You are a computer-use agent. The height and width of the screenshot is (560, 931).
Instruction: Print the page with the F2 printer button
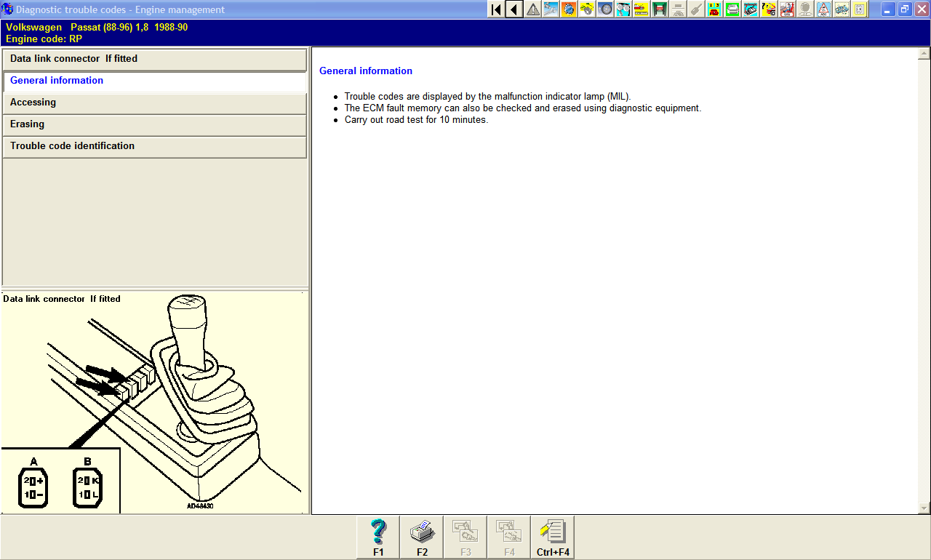click(x=422, y=537)
